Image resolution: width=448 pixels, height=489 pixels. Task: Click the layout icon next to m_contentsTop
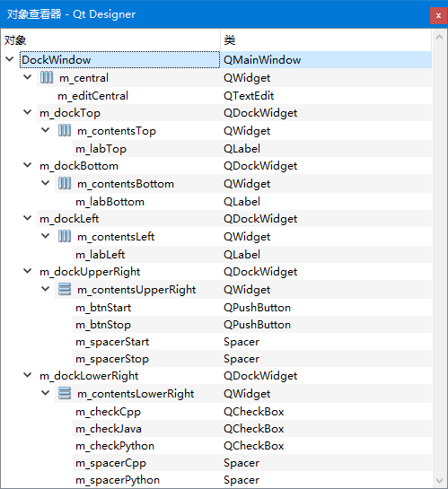click(x=65, y=131)
